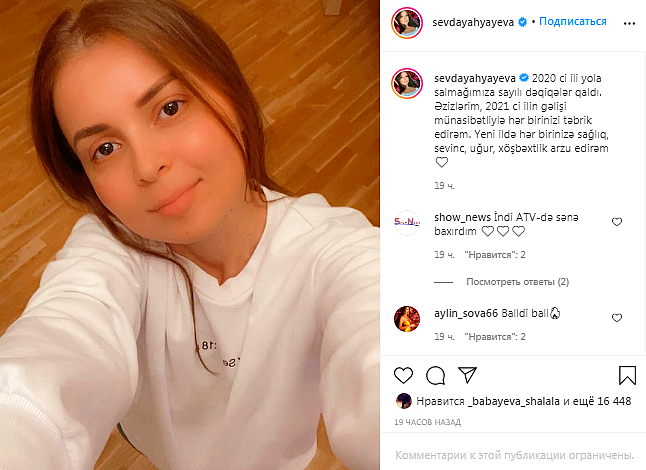The height and width of the screenshot is (470, 646).
Task: Like the aylin_sova66 comment
Action: point(616,318)
